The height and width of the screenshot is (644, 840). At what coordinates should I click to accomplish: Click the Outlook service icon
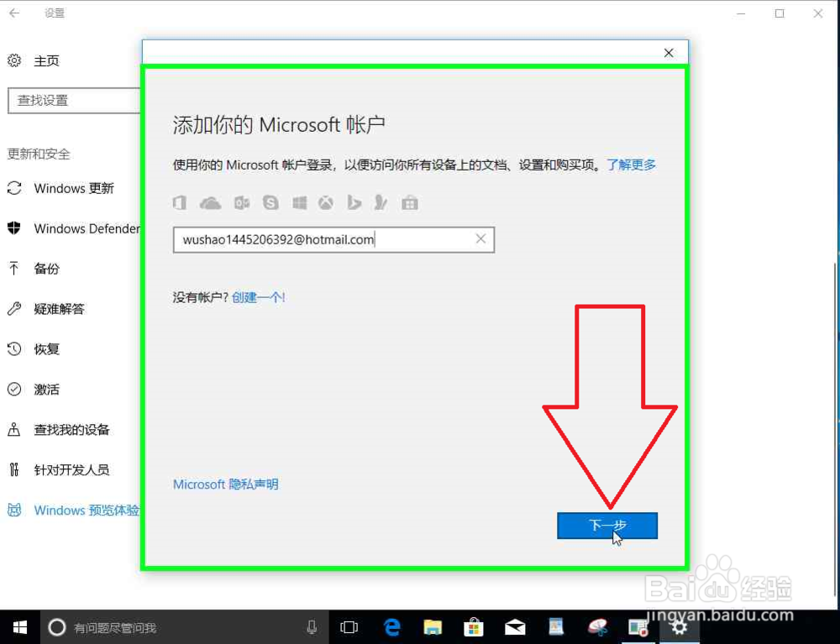click(x=242, y=203)
